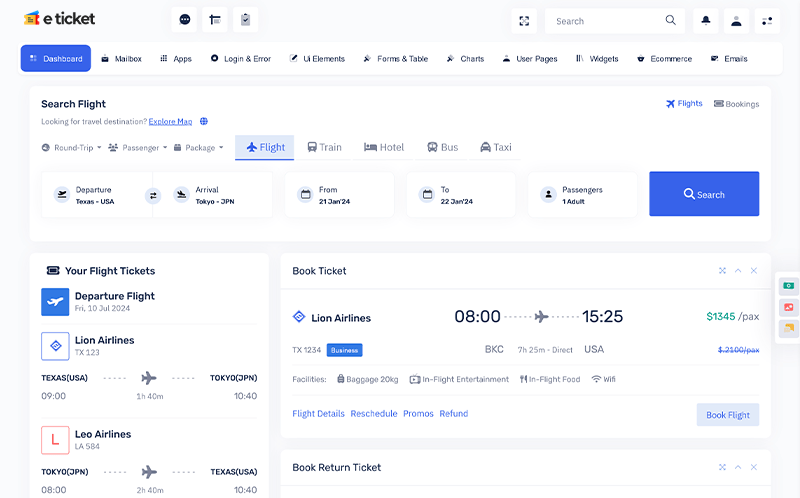Select the Flights view tab

click(x=684, y=104)
